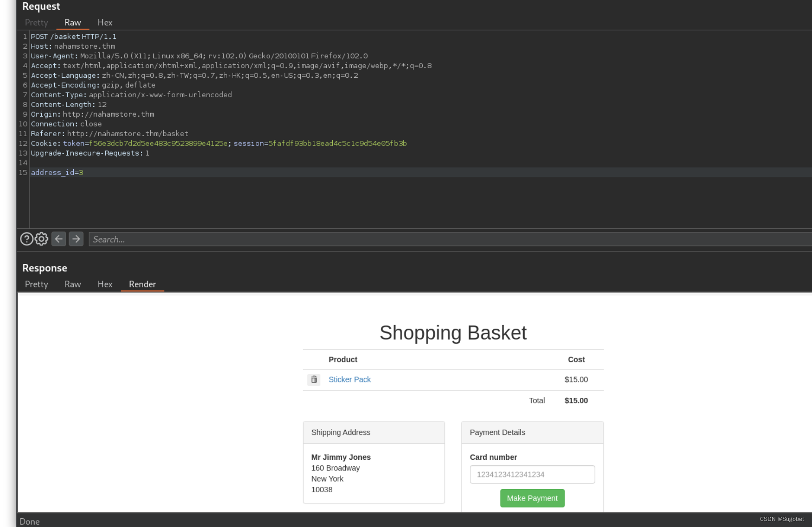Screen dimensions: 812x527
Task: Click the Make Payment button
Action: click(532, 498)
